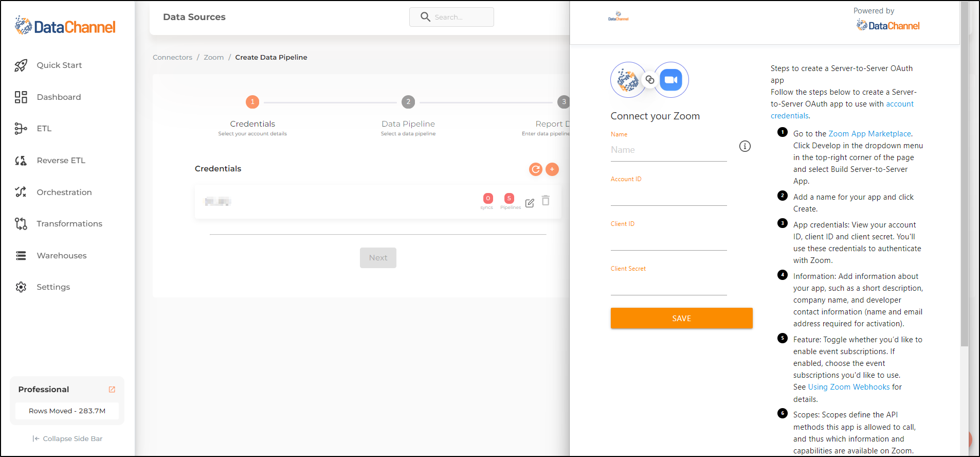The image size is (980, 457).
Task: Click the syncs count badge
Action: (488, 198)
